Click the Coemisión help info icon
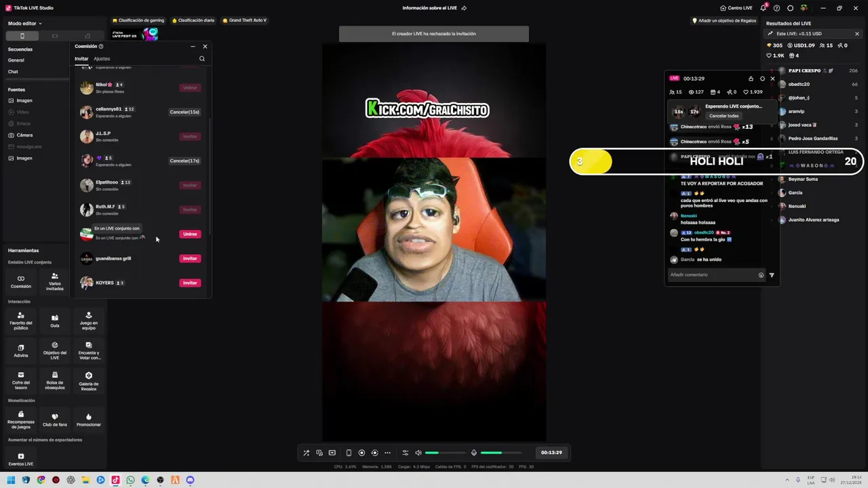 coord(101,47)
